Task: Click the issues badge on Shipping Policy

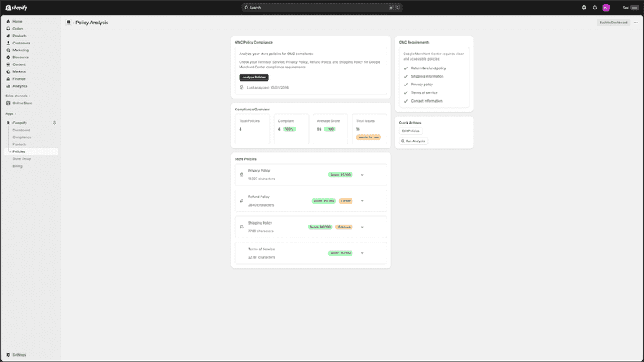Action: (344, 227)
